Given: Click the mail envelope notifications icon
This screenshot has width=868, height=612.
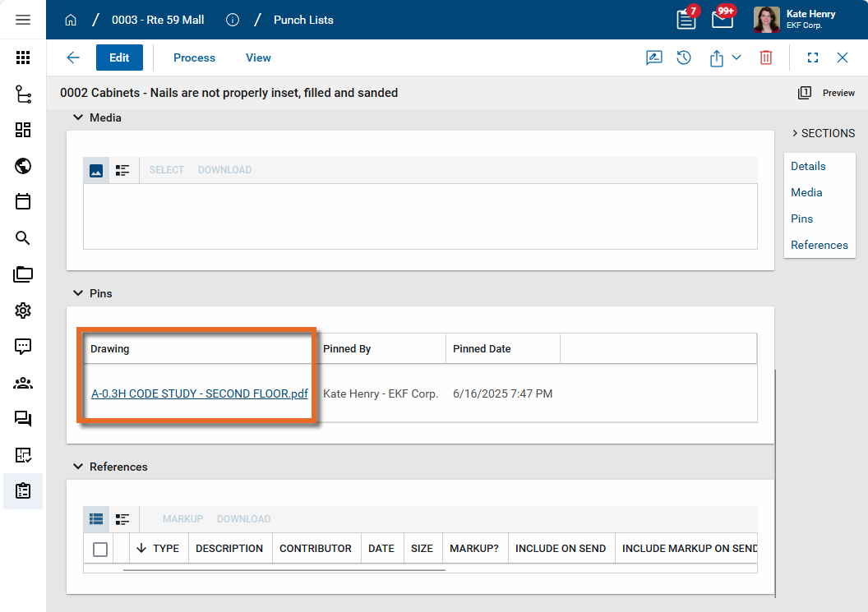Looking at the screenshot, I should click(722, 20).
